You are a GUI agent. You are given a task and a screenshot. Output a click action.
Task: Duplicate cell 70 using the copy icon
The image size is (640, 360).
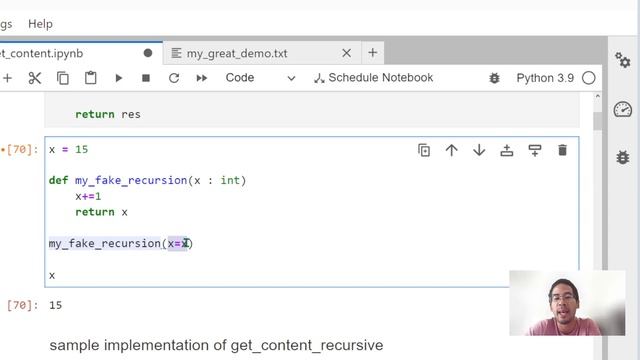(424, 150)
